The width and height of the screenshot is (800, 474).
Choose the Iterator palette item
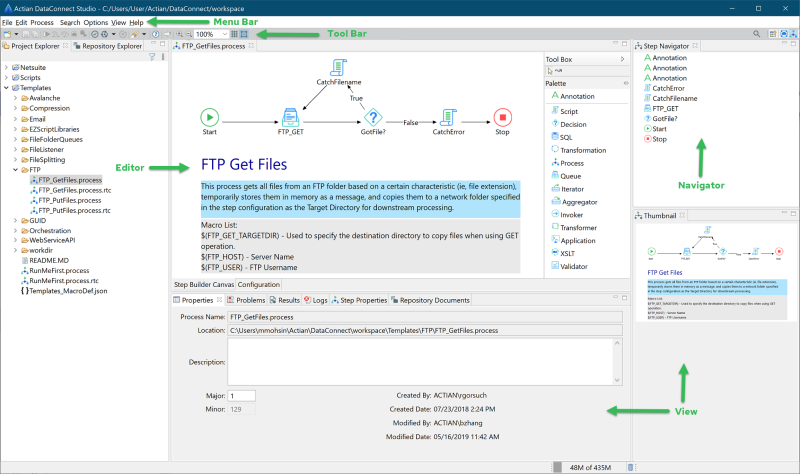click(573, 188)
